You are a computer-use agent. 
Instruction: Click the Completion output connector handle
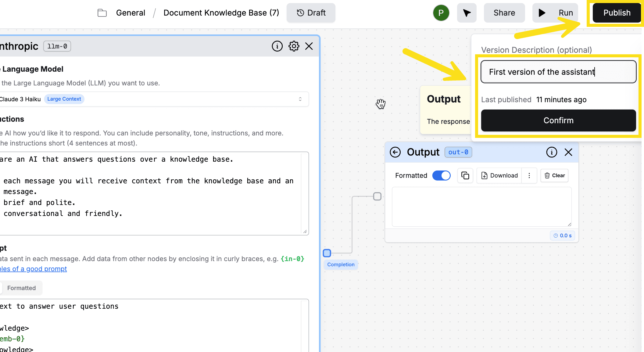tap(327, 253)
